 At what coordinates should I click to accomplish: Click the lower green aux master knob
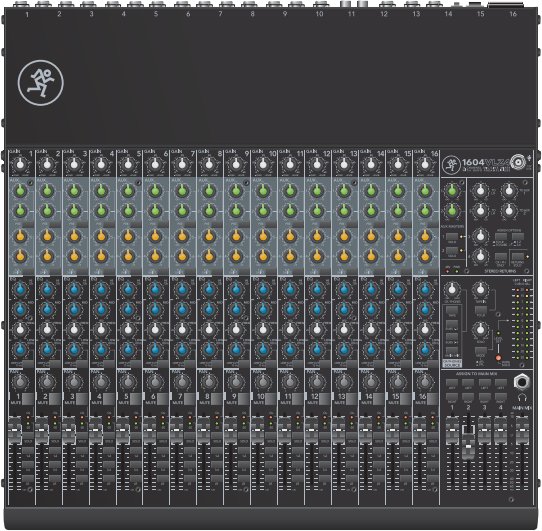point(452,211)
